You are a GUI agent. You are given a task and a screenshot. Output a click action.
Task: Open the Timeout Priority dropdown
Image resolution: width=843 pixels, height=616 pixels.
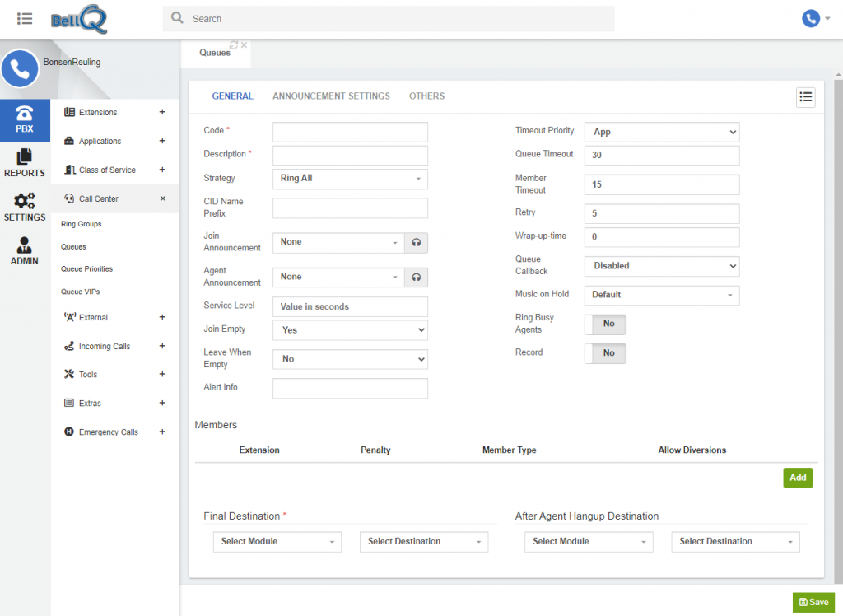pyautogui.click(x=662, y=132)
